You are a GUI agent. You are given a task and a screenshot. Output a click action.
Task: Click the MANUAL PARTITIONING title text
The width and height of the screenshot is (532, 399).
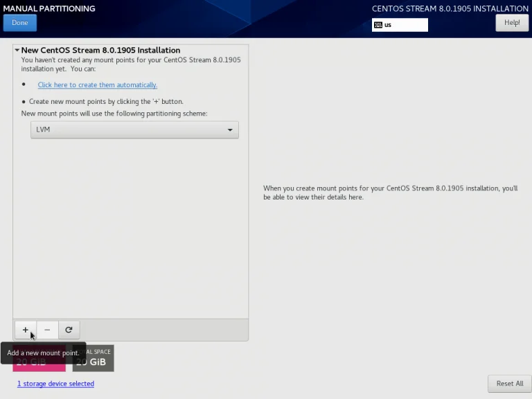(49, 8)
